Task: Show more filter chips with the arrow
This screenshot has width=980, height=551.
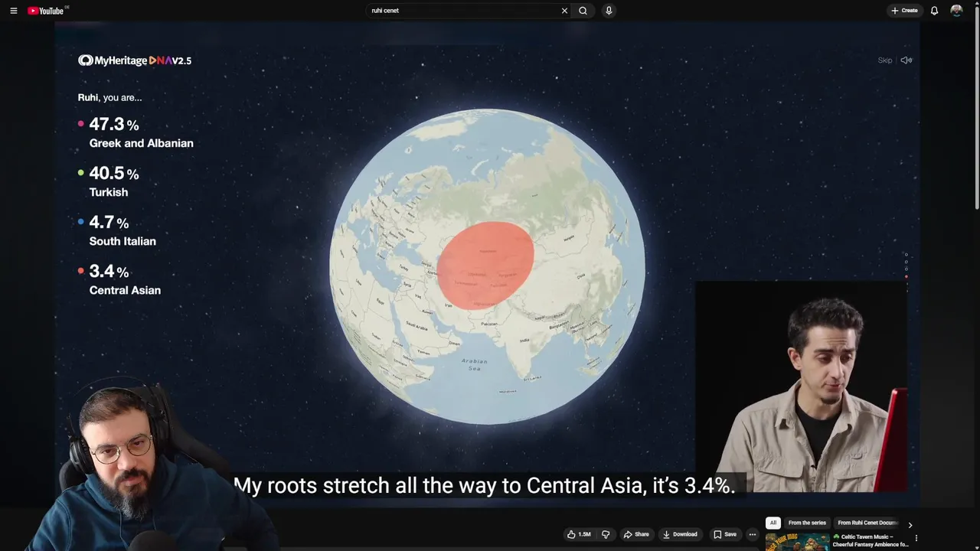Action: pyautogui.click(x=910, y=525)
